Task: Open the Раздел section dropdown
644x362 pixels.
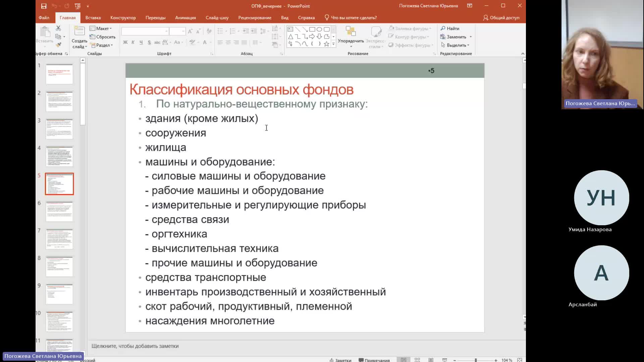Action: pos(101,45)
